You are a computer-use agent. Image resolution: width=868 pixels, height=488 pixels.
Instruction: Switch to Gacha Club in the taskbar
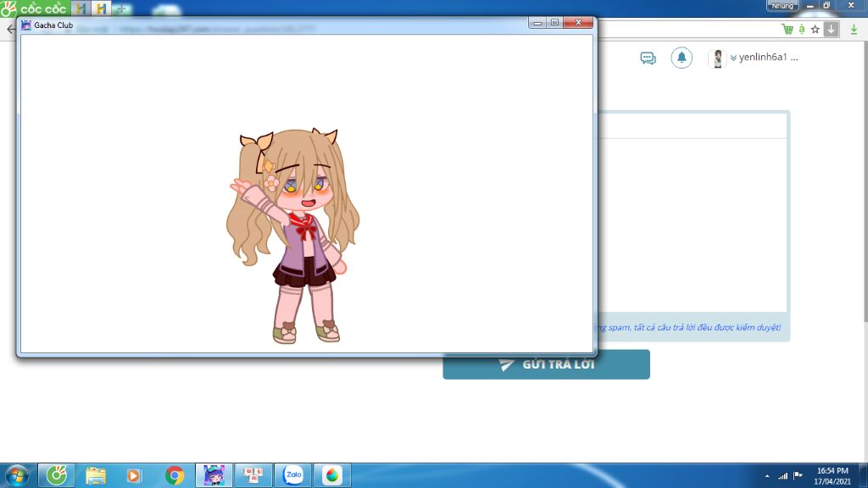coord(214,475)
